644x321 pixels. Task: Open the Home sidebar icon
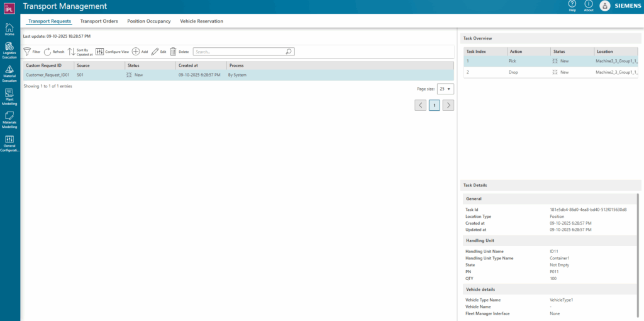click(x=9, y=30)
